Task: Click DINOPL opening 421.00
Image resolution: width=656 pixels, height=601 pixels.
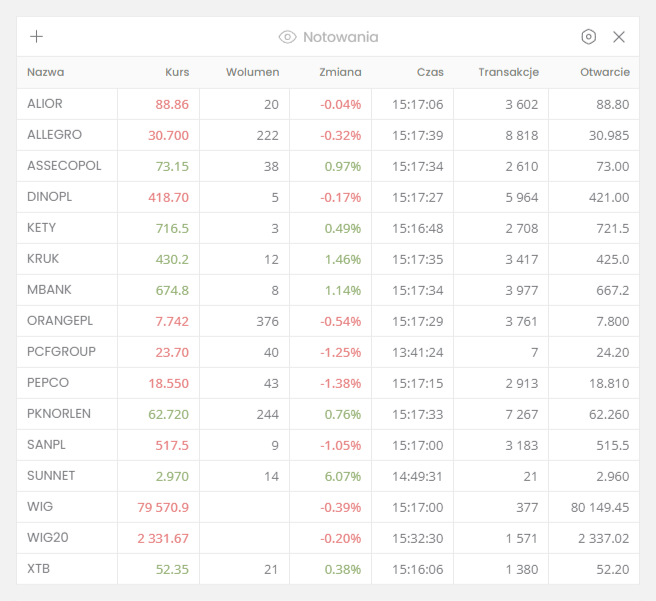Action: pos(609,197)
